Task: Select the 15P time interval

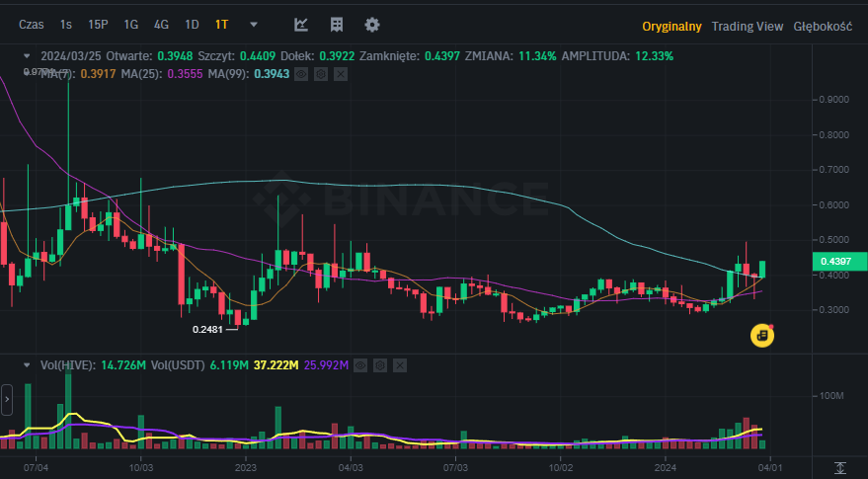Action: 98,25
